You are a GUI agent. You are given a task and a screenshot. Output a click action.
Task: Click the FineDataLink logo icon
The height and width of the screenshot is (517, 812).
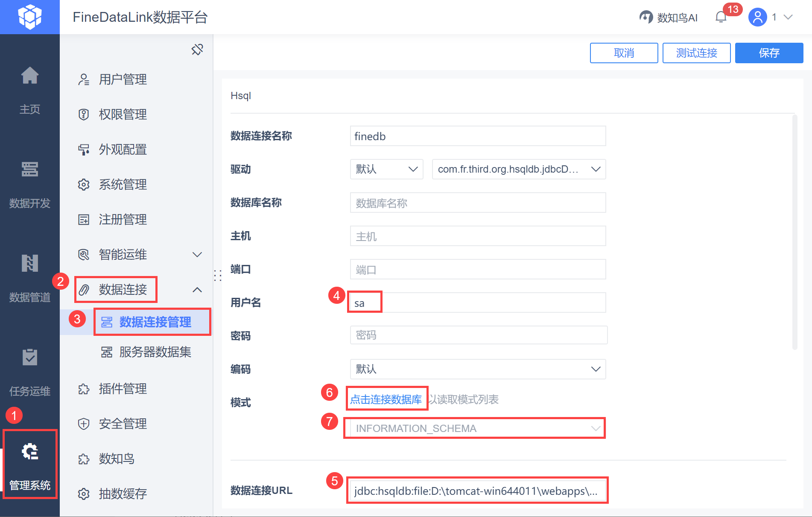[x=30, y=17]
